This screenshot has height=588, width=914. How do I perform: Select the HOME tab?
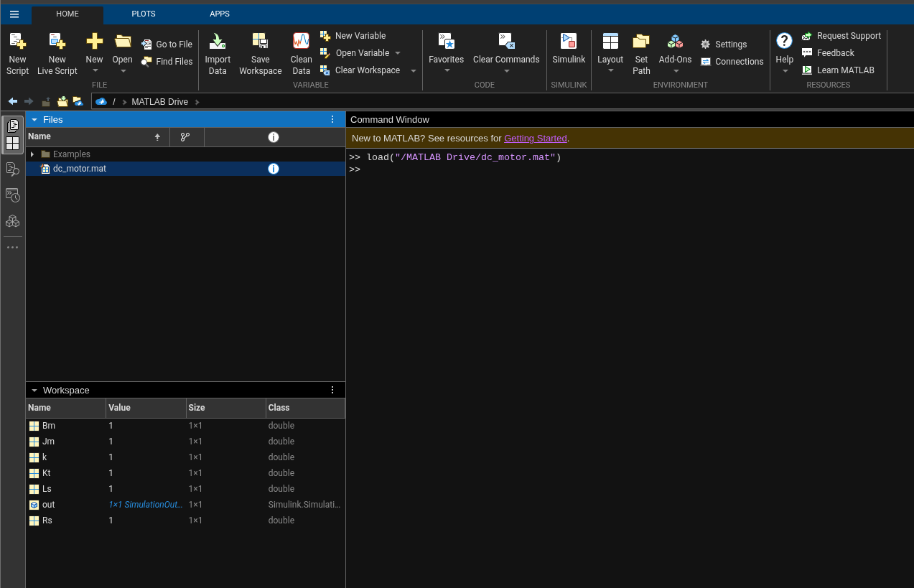pos(67,14)
